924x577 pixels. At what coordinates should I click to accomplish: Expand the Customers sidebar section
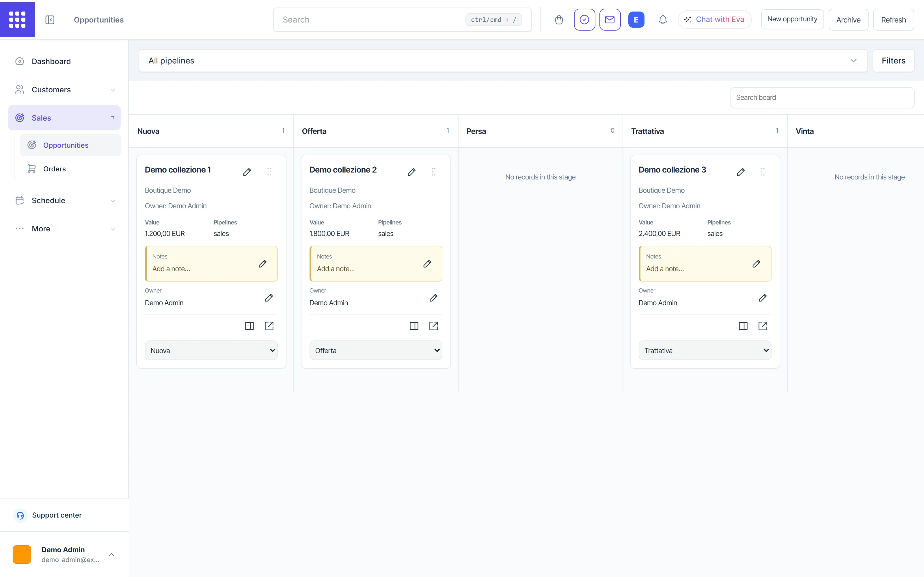(x=64, y=90)
